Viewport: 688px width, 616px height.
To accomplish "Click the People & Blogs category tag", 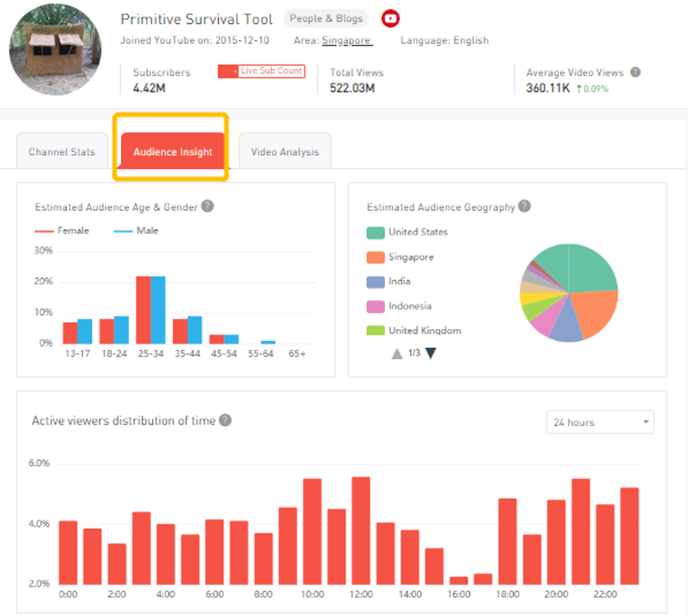I will [x=326, y=18].
